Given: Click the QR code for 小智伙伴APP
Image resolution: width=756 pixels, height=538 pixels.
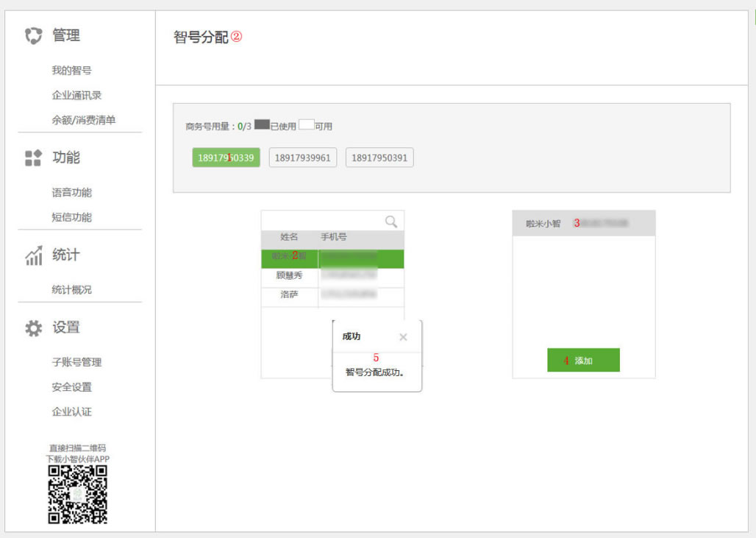Looking at the screenshot, I should 78,494.
